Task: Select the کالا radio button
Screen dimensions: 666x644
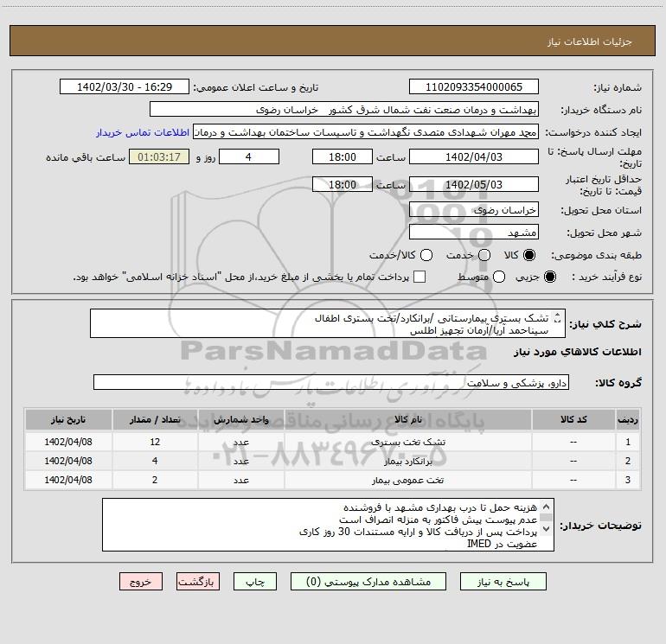Action: coord(529,255)
